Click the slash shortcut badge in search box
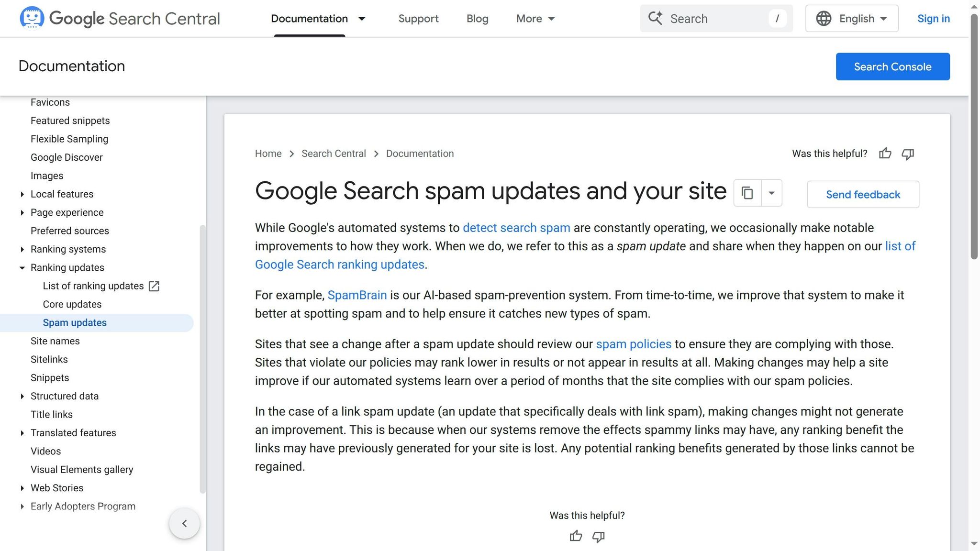 pyautogui.click(x=777, y=19)
